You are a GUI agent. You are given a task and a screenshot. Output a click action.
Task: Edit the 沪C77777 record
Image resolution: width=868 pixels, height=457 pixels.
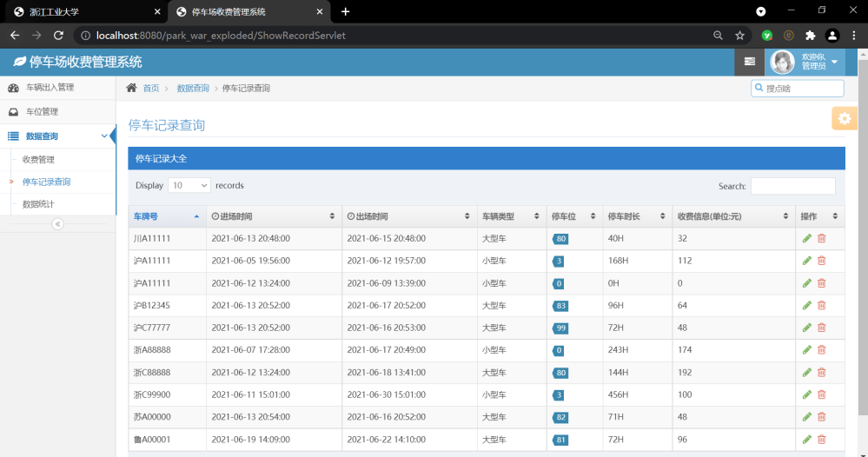(806, 328)
